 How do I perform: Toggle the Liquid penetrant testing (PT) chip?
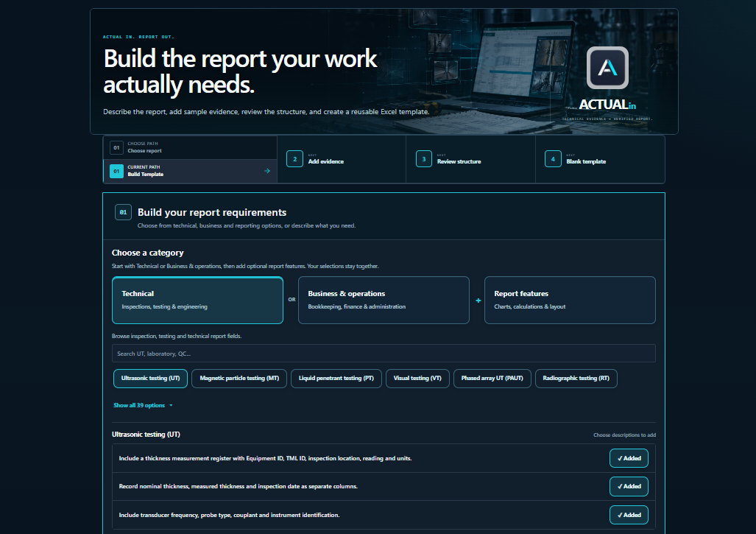pos(336,379)
